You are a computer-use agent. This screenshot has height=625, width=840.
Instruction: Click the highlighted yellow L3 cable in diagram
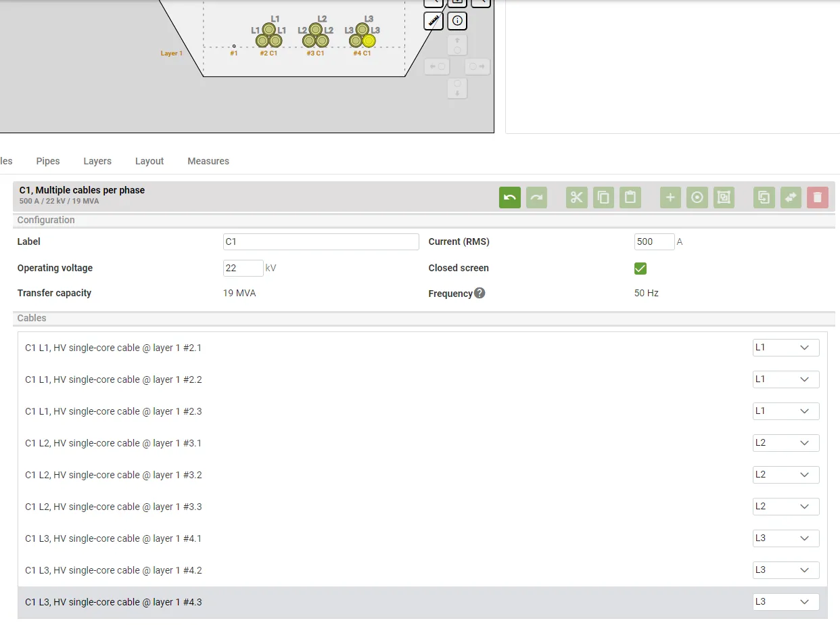tap(369, 41)
